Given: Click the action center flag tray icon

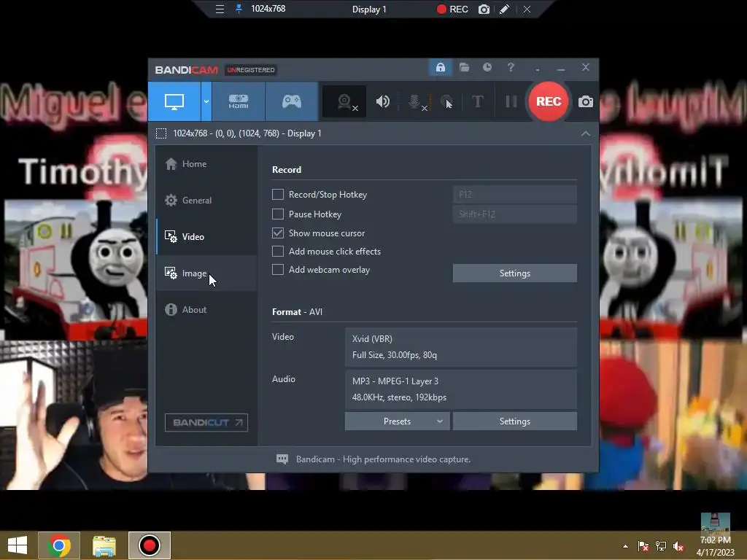Looking at the screenshot, I should pyautogui.click(x=643, y=546).
